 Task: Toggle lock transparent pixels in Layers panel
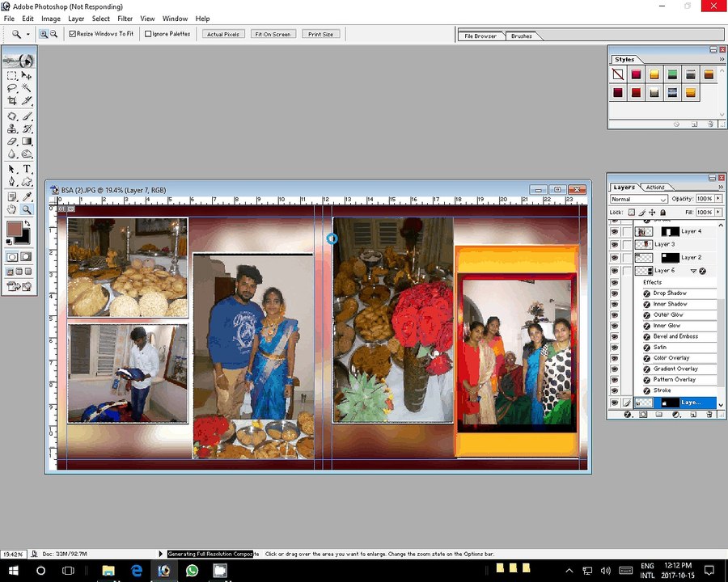coord(632,212)
